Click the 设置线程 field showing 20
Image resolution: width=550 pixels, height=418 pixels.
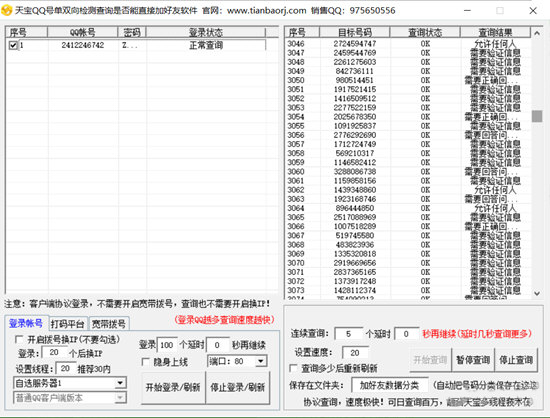pos(65,369)
